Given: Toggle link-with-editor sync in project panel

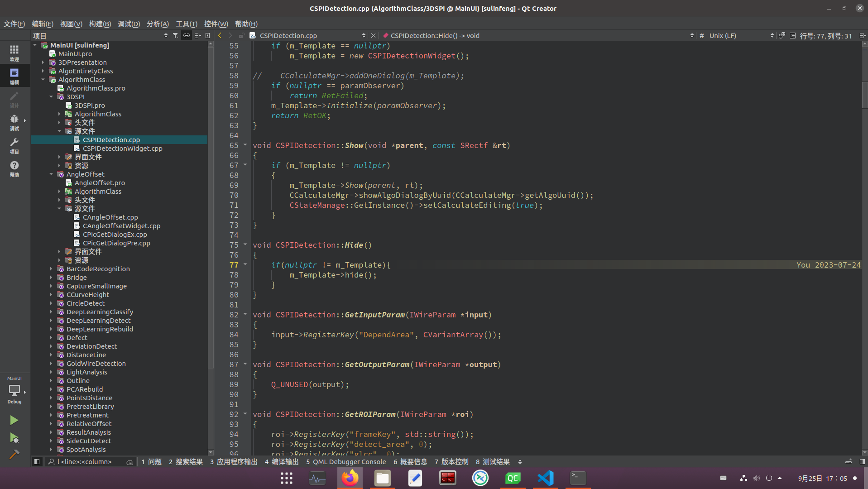Looking at the screenshot, I should coord(187,35).
